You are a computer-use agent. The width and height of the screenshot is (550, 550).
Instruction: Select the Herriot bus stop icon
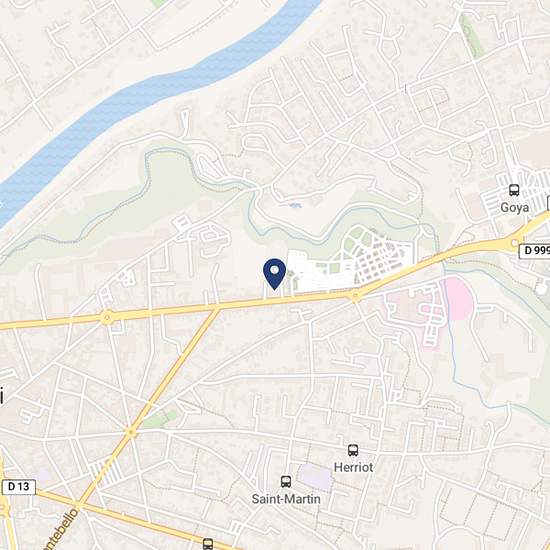coord(353,450)
